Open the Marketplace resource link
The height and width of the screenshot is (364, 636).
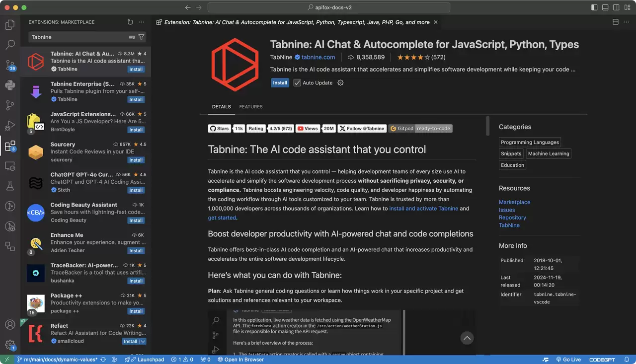(514, 202)
